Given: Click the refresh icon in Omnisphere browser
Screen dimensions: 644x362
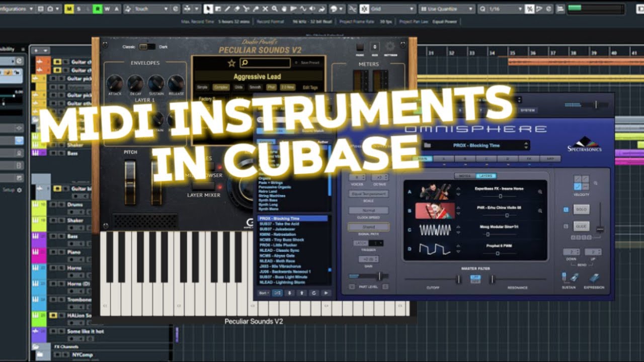Looking at the screenshot, I should click(x=314, y=293).
